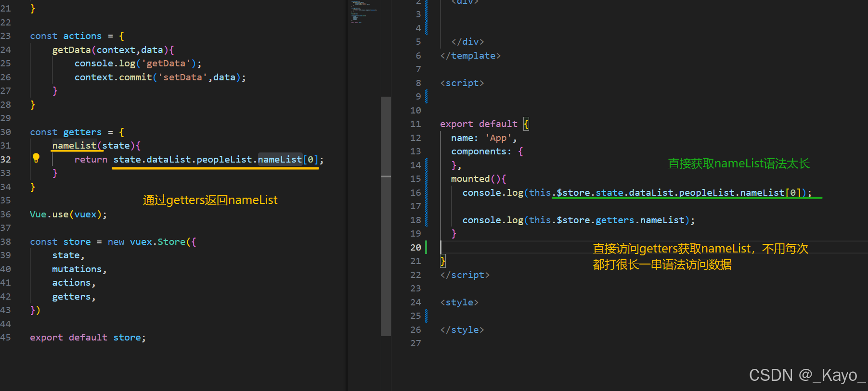868x391 pixels.
Task: Click context.commit('setData',data) line
Action: coord(160,77)
